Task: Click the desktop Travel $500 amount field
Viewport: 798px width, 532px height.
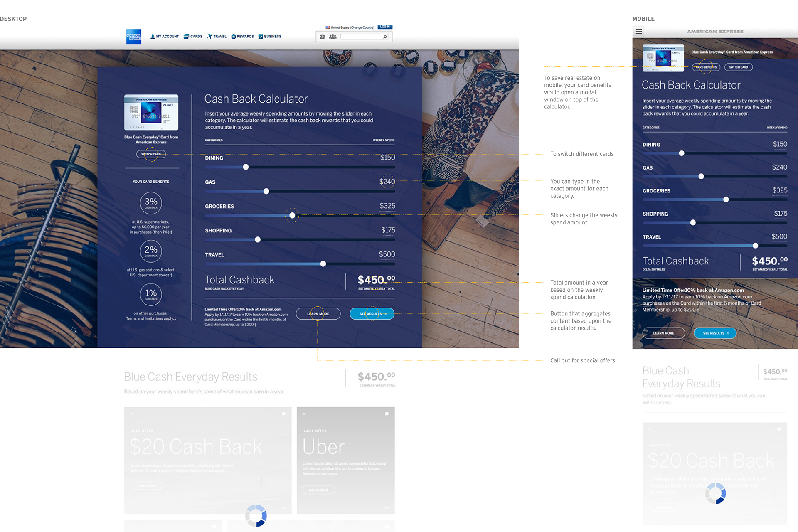Action: (387, 254)
